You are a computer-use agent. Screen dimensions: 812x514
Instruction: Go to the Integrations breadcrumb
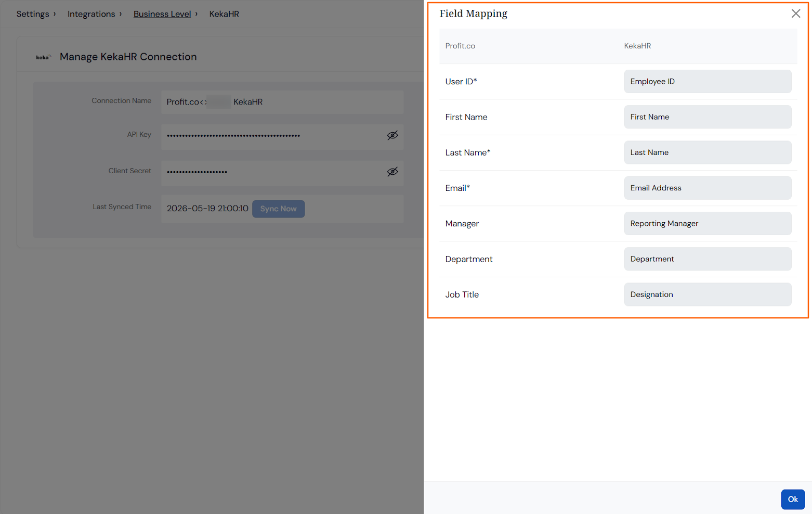click(x=91, y=14)
